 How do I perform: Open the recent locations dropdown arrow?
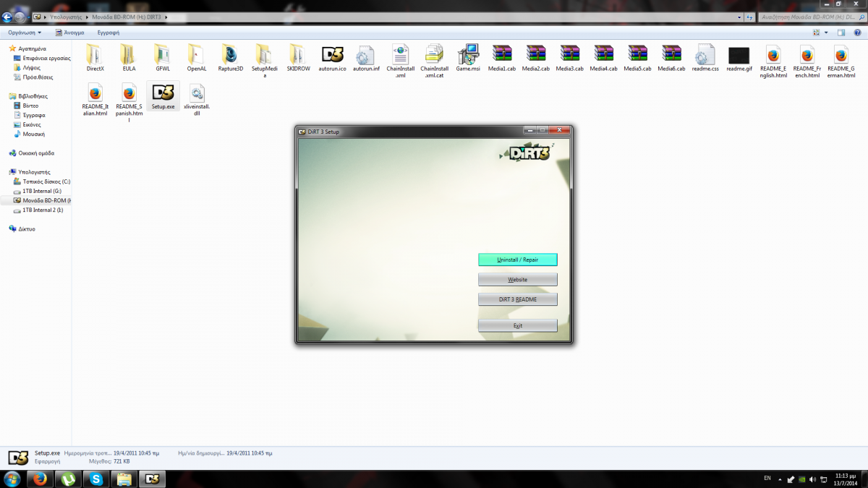pyautogui.click(x=29, y=16)
